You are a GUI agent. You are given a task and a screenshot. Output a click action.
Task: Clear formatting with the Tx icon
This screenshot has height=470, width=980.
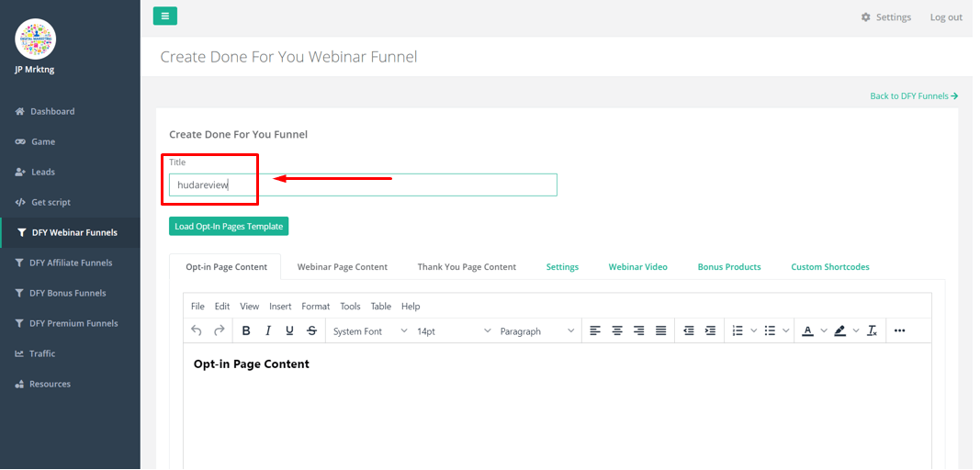click(x=872, y=330)
